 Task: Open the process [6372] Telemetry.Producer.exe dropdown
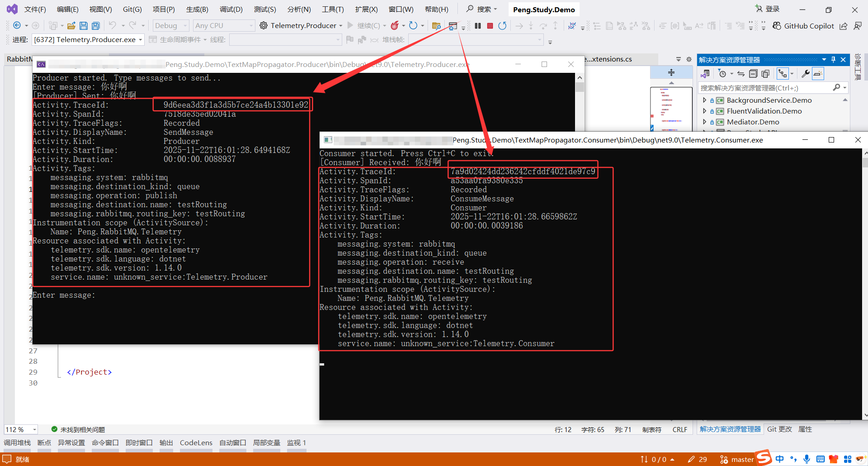[88, 40]
